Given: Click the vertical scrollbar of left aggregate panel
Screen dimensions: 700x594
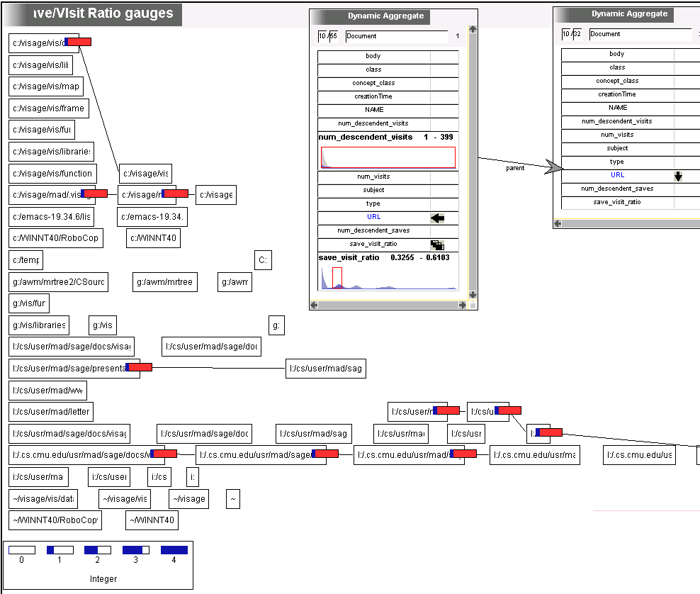Looking at the screenshot, I should (x=473, y=163).
